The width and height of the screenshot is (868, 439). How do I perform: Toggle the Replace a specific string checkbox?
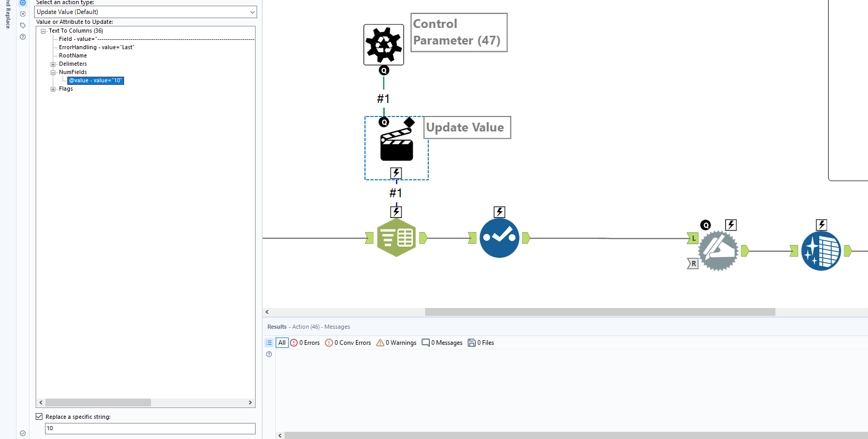pos(39,417)
